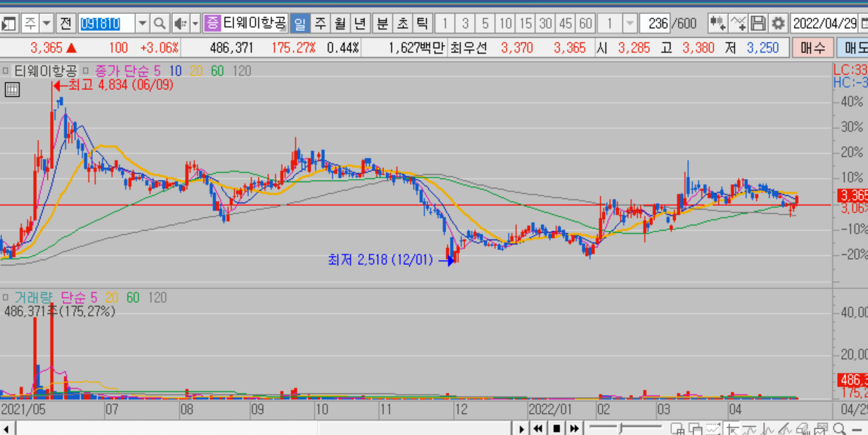Open stock search with magnifier icon
Viewport: 868px width, 435px height.
pos(160,23)
